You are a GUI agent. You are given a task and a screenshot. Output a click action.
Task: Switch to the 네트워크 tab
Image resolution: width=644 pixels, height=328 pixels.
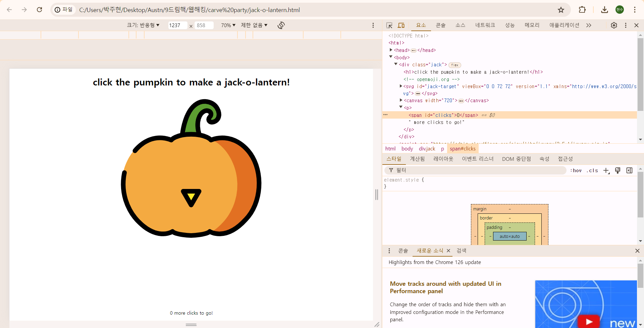point(485,25)
